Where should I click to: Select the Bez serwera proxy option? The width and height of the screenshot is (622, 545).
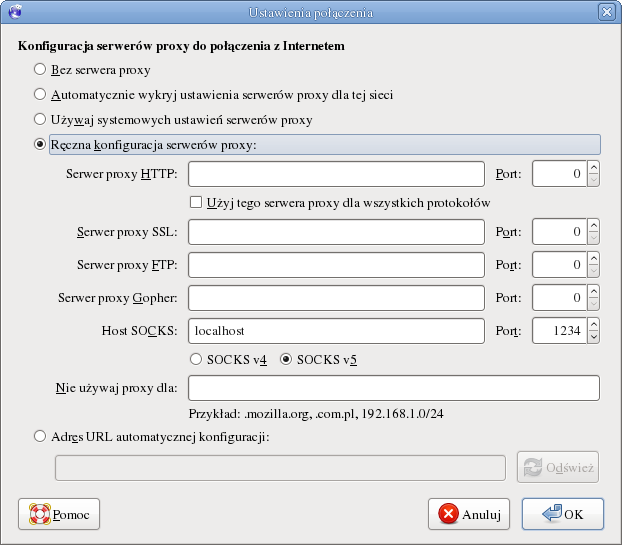40,70
